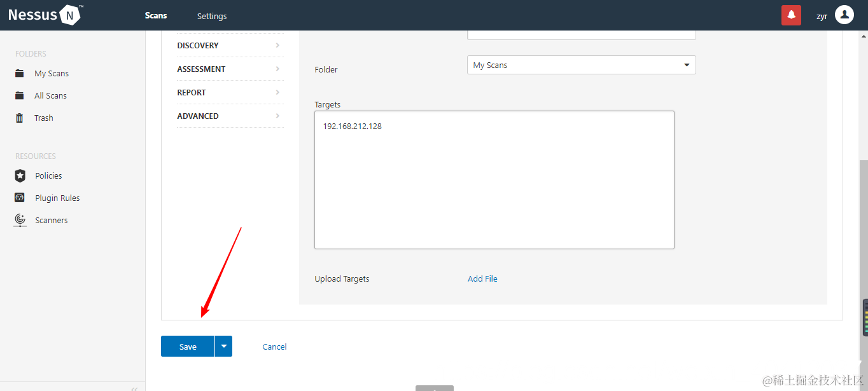Open the notifications bell
Screen dimensions: 868x391
point(791,15)
